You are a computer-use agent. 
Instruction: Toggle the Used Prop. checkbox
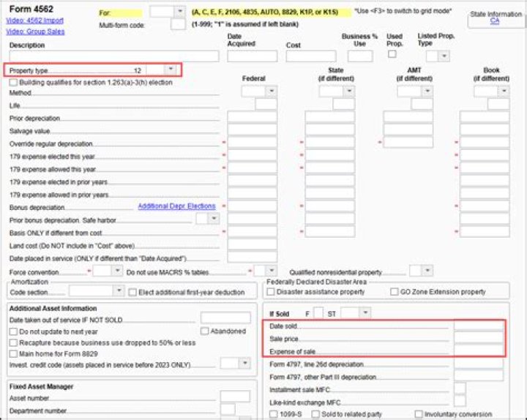(392, 54)
